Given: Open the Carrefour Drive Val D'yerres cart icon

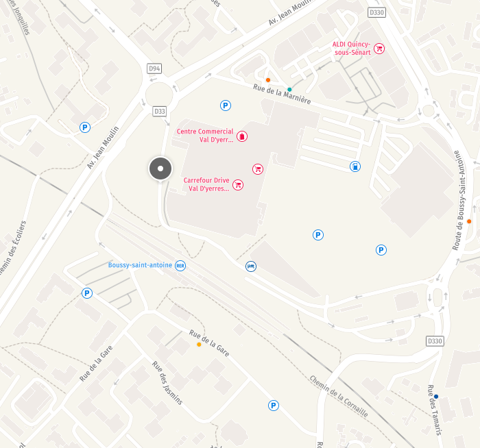Looking at the screenshot, I should point(238,185).
